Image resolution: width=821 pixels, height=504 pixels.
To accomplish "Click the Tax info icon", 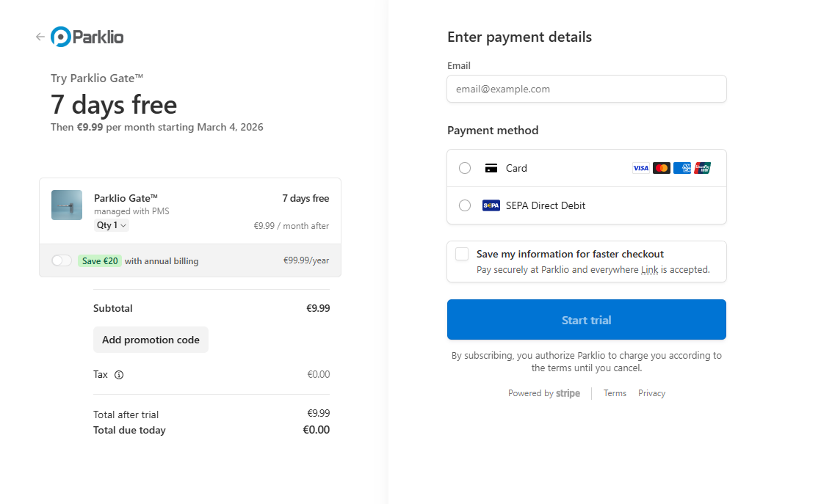I will click(119, 375).
